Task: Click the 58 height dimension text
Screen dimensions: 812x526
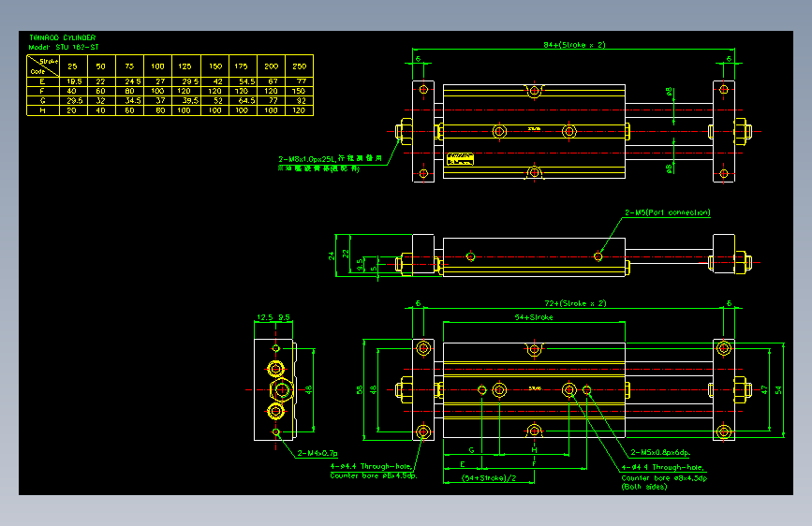Action: click(x=360, y=390)
